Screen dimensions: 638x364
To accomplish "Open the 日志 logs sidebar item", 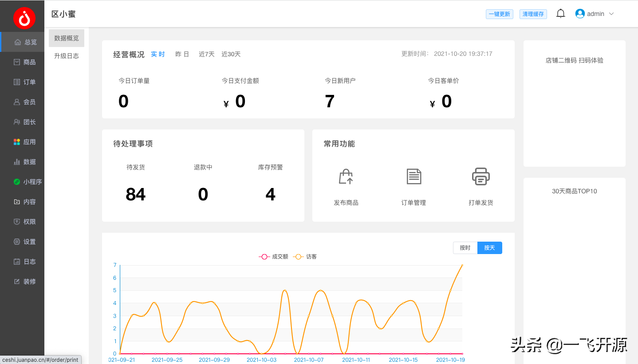I will pyautogui.click(x=22, y=262).
